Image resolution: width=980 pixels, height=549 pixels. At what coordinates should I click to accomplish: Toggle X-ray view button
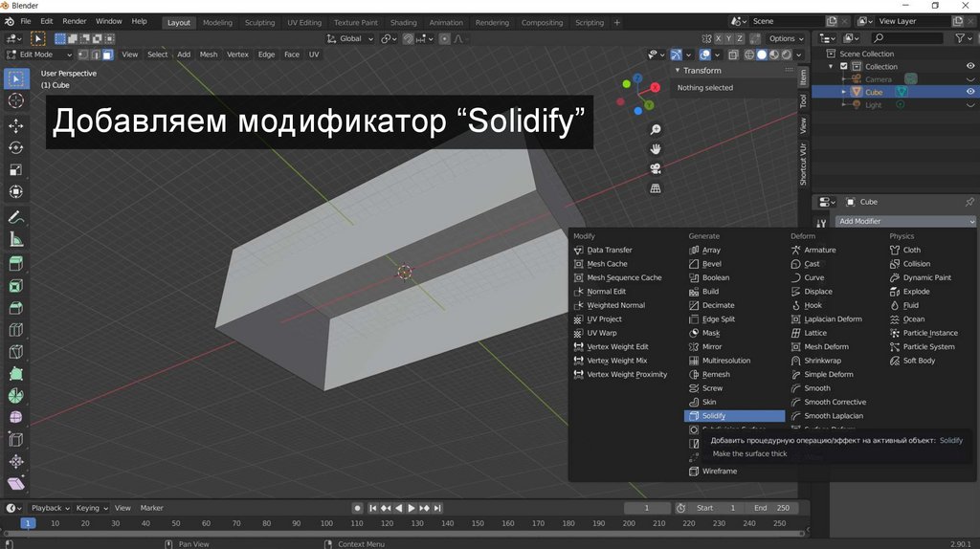(x=733, y=55)
